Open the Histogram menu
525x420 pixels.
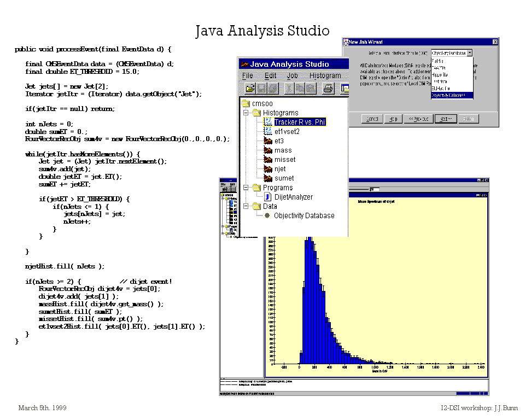[x=325, y=76]
